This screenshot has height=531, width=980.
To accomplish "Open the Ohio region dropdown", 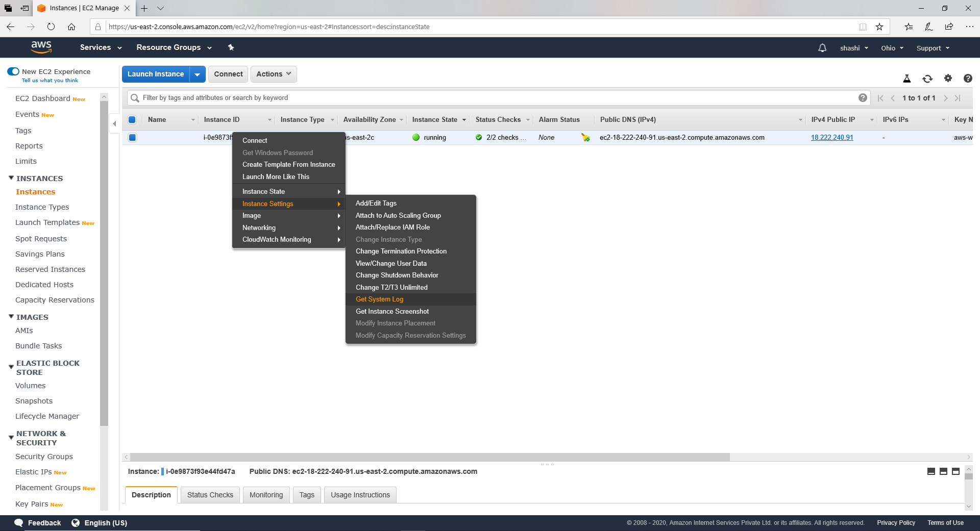I will (x=892, y=48).
